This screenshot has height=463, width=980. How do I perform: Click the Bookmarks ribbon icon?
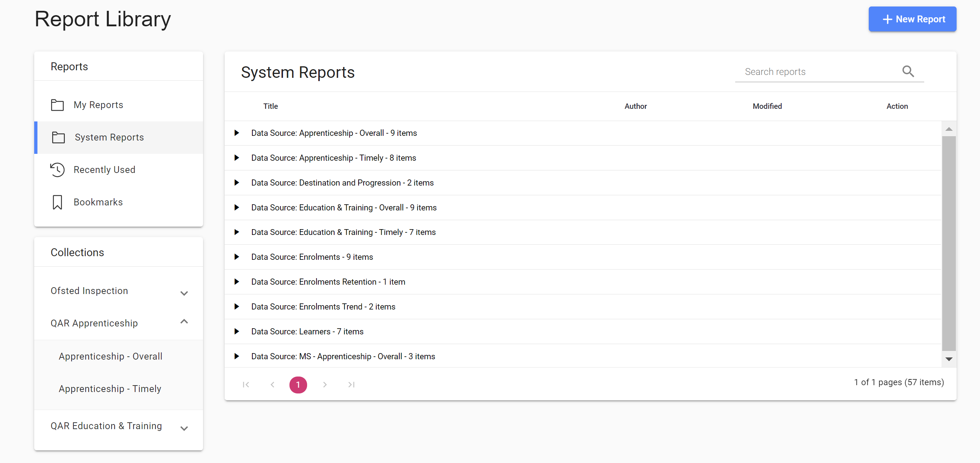pyautogui.click(x=58, y=202)
